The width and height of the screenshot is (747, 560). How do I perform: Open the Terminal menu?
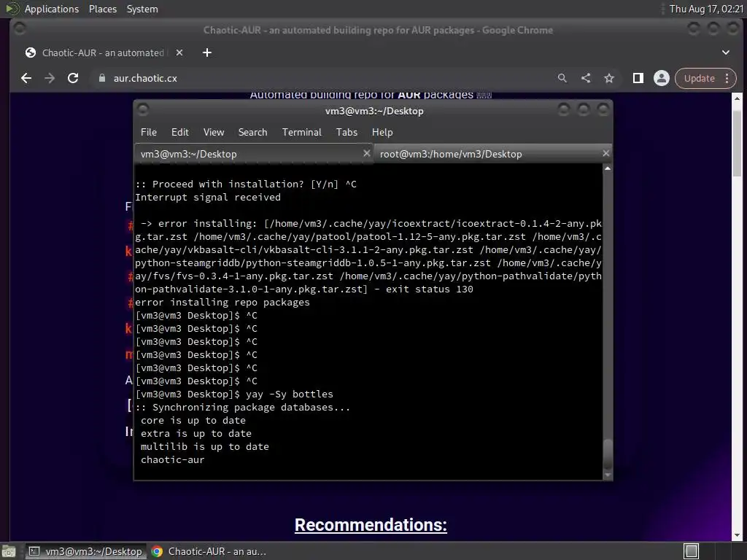coord(301,132)
